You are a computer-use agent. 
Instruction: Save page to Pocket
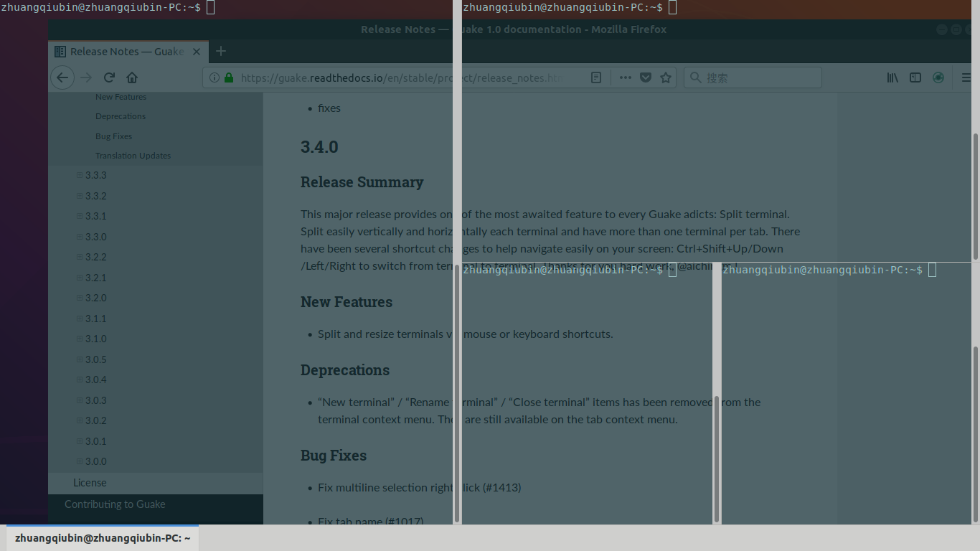click(x=646, y=77)
